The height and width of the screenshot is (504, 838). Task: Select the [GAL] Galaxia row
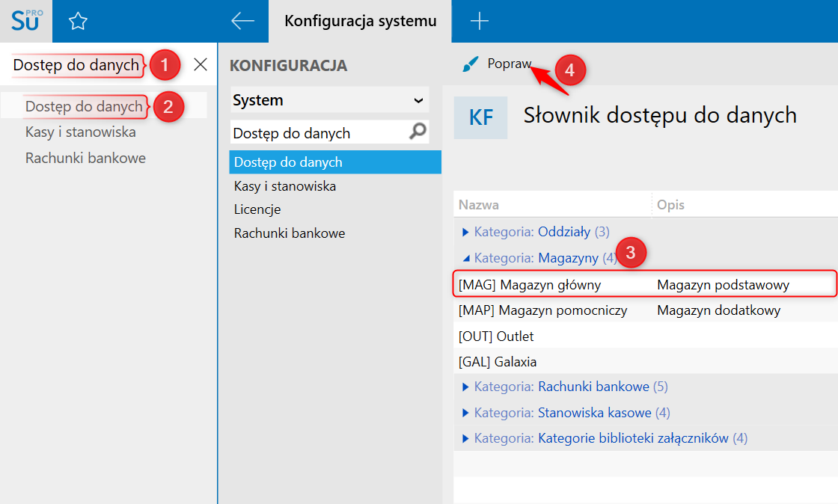(646, 361)
